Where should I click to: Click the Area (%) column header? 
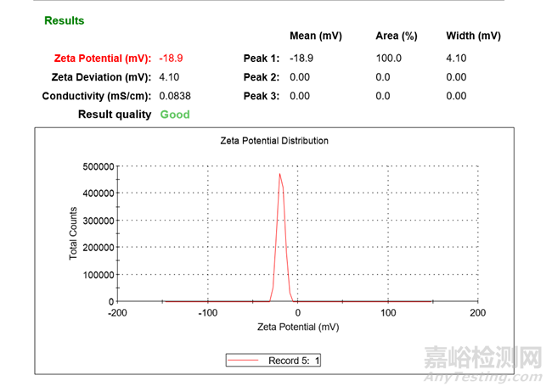397,36
